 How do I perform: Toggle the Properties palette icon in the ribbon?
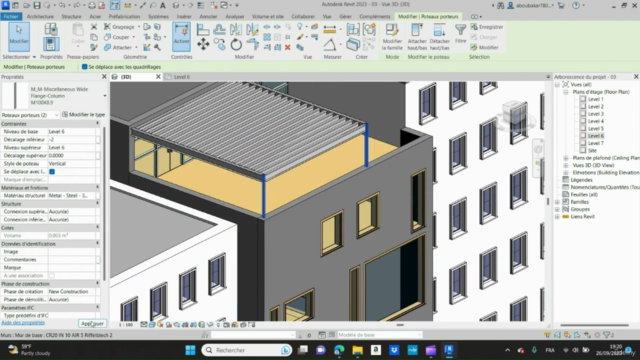tap(51, 44)
